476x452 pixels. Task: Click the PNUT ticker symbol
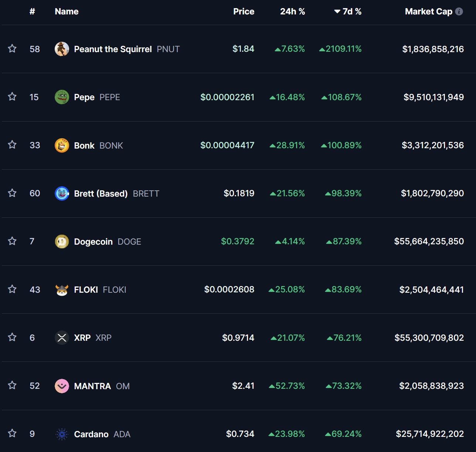pyautogui.click(x=168, y=49)
